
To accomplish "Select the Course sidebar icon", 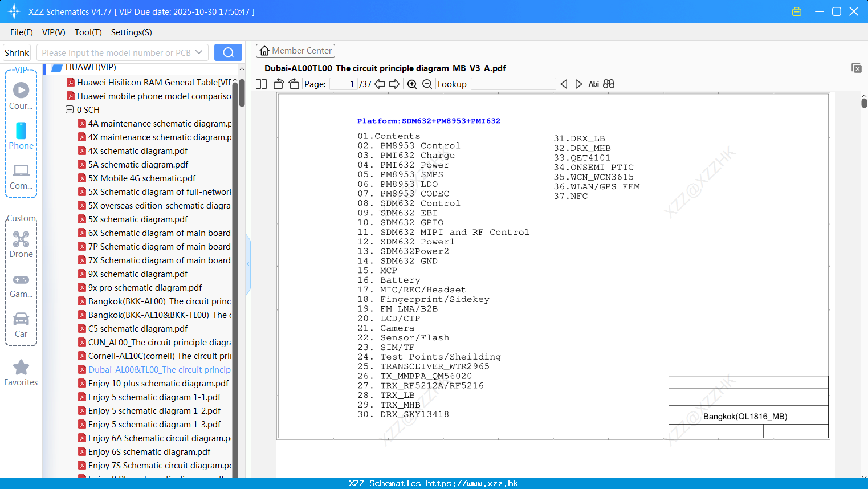I will click(x=21, y=96).
